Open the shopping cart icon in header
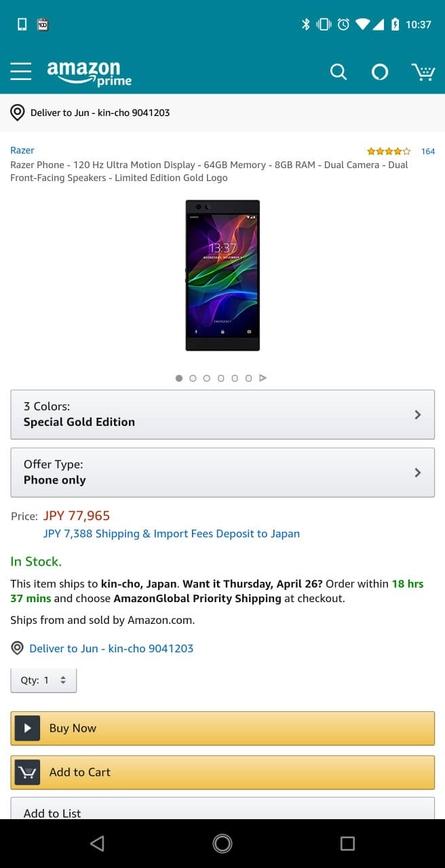This screenshot has height=868, width=445. point(423,72)
